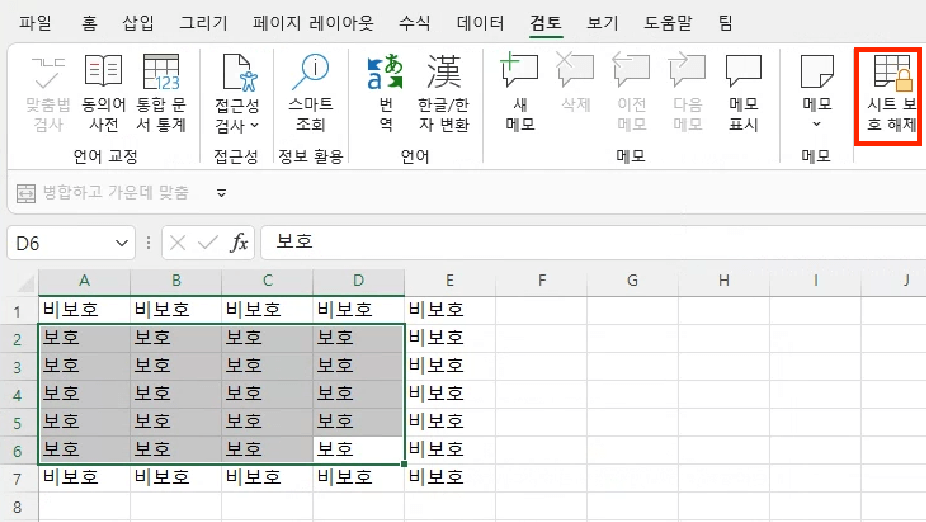Image resolution: width=926 pixels, height=522 pixels.
Task: Go to 이전 메모 previous comment
Action: click(631, 93)
